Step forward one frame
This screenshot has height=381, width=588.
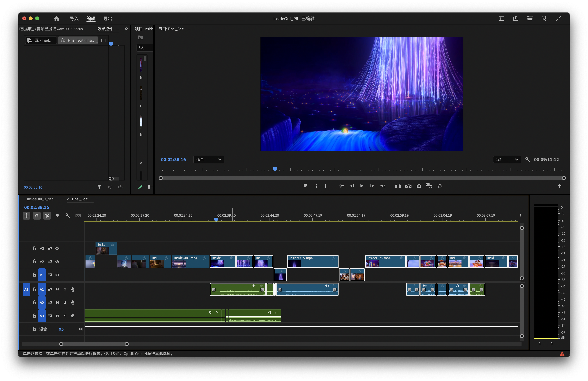(372, 186)
